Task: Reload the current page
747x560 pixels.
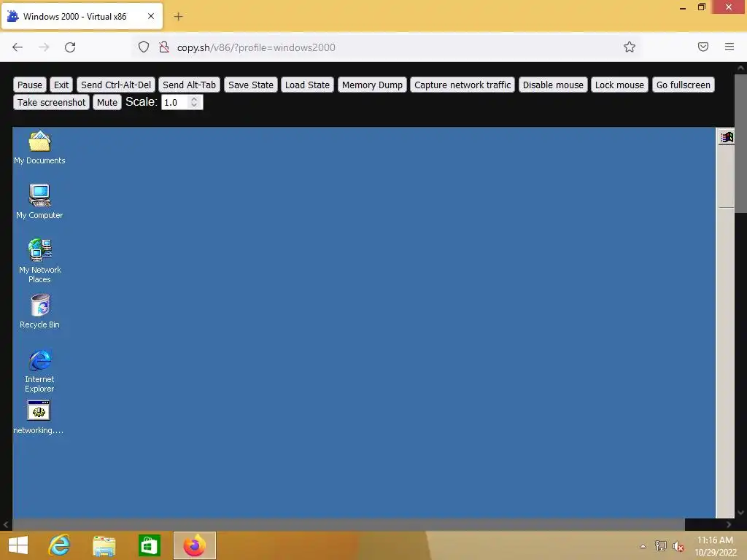Action: click(x=70, y=47)
